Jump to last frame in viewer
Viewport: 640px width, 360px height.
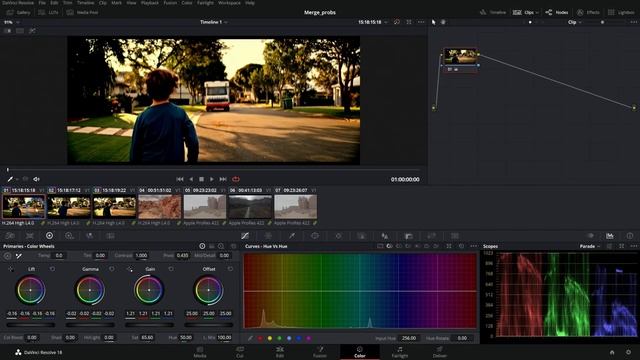tap(223, 179)
